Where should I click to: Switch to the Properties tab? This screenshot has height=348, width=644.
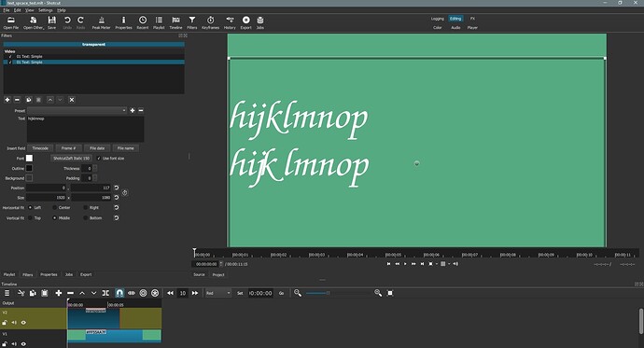tap(49, 274)
